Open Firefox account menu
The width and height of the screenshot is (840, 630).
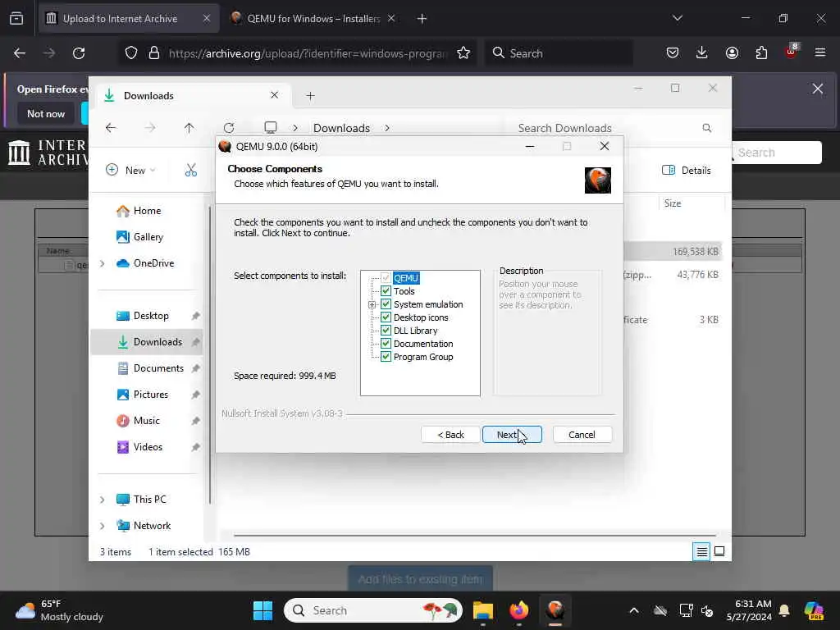[732, 52]
